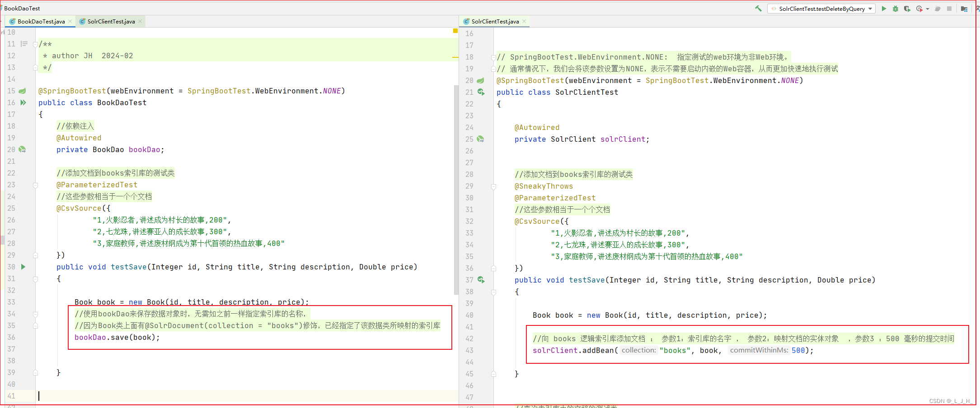Click the gray Stop square in the toolbar

click(949, 9)
